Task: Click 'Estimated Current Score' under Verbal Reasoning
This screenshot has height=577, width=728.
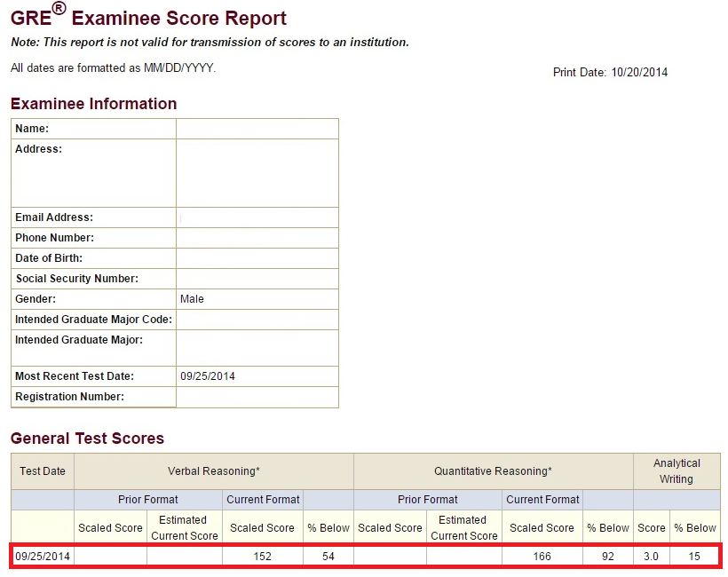Action: click(x=185, y=528)
